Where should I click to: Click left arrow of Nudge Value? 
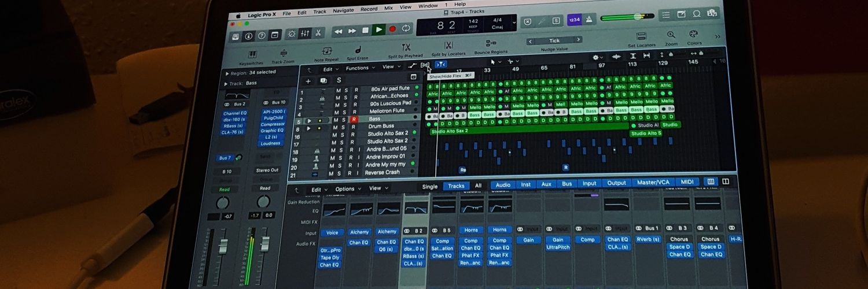pos(530,42)
